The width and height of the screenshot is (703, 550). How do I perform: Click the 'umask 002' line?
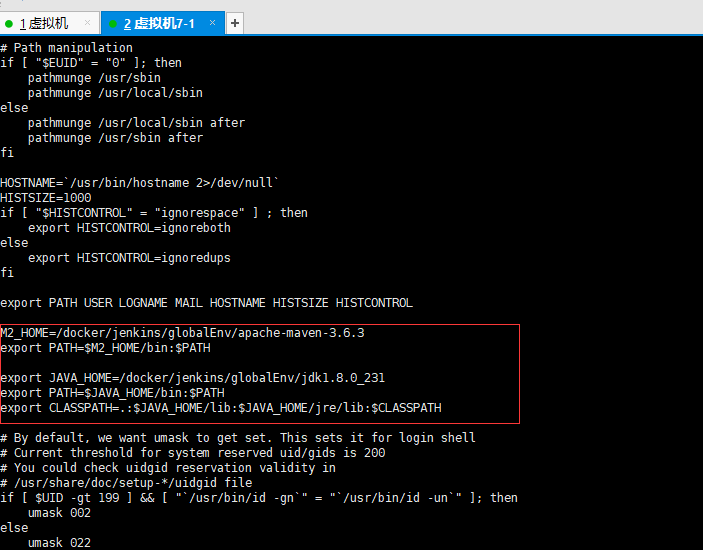(59, 512)
